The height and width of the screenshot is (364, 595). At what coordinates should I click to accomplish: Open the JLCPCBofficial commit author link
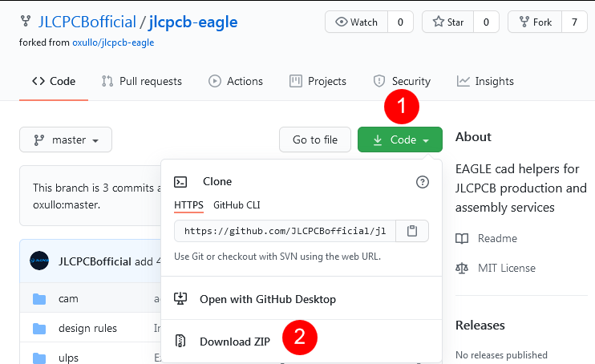[x=95, y=261]
